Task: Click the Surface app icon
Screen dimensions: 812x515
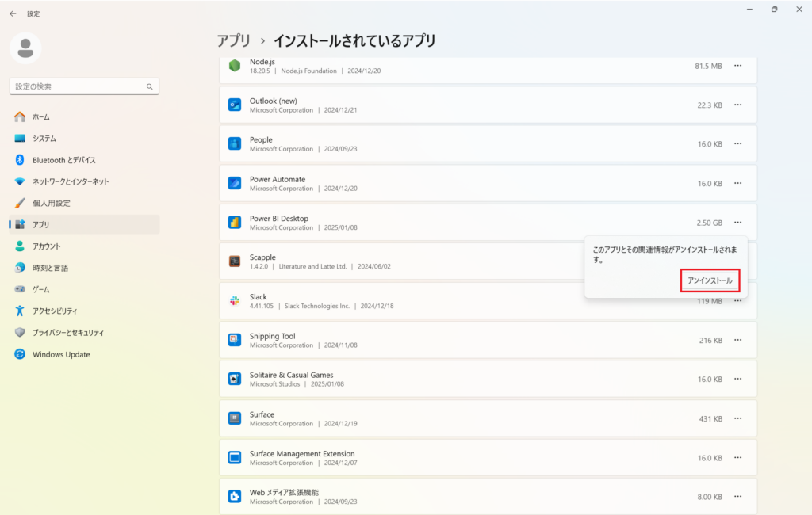Action: coord(235,418)
